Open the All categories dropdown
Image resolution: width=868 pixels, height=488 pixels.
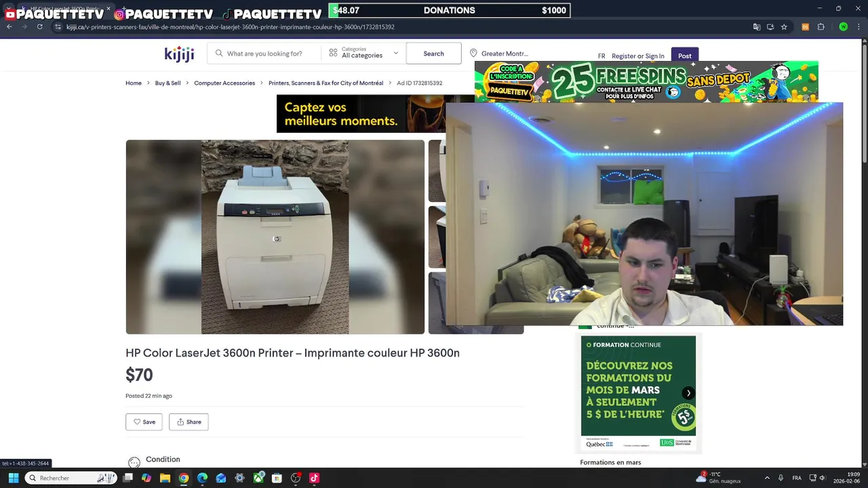363,53
